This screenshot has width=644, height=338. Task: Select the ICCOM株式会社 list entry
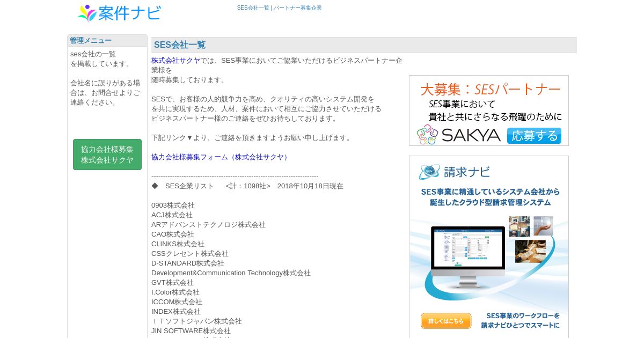point(177,302)
